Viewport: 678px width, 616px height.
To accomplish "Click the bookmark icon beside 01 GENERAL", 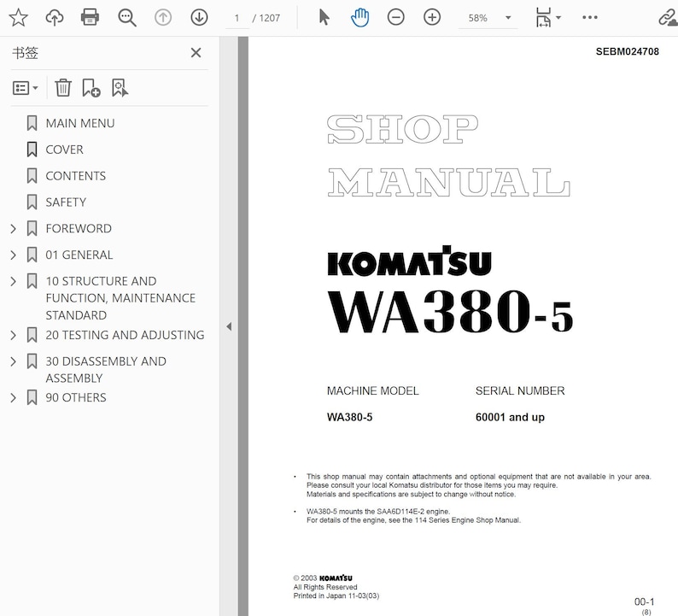I will click(32, 255).
